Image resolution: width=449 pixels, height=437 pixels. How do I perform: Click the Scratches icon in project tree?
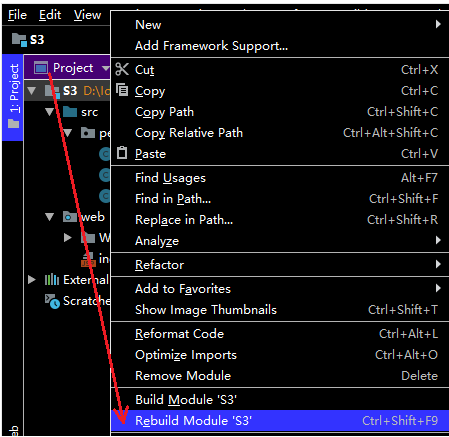(52, 301)
